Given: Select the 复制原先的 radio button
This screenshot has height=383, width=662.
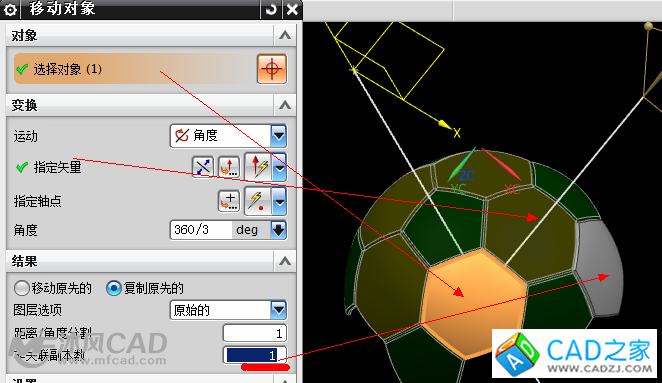Looking at the screenshot, I should coord(114,288).
